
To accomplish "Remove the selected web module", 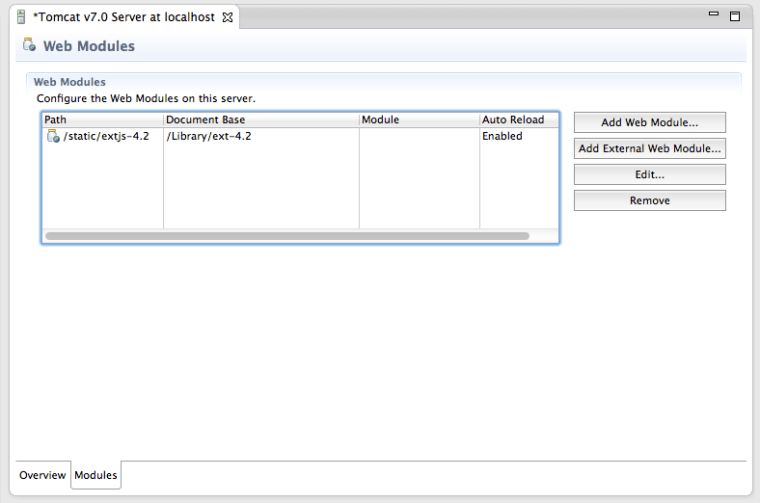I will (650, 201).
